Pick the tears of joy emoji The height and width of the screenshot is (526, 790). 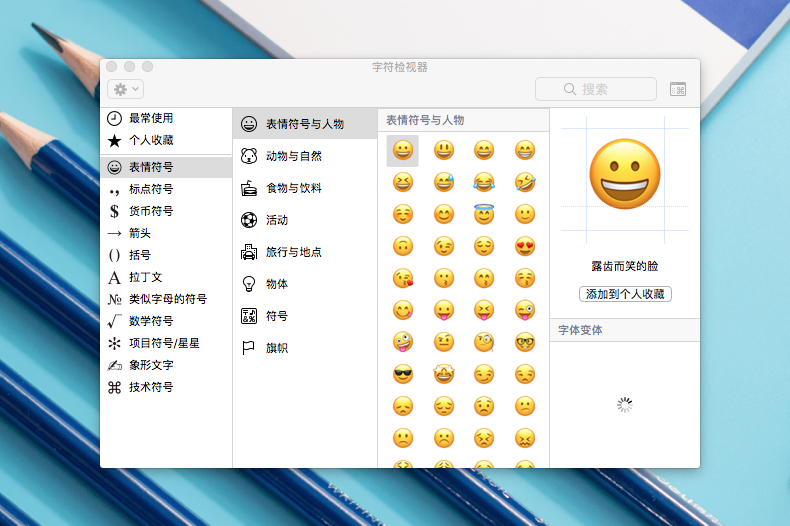(x=484, y=182)
